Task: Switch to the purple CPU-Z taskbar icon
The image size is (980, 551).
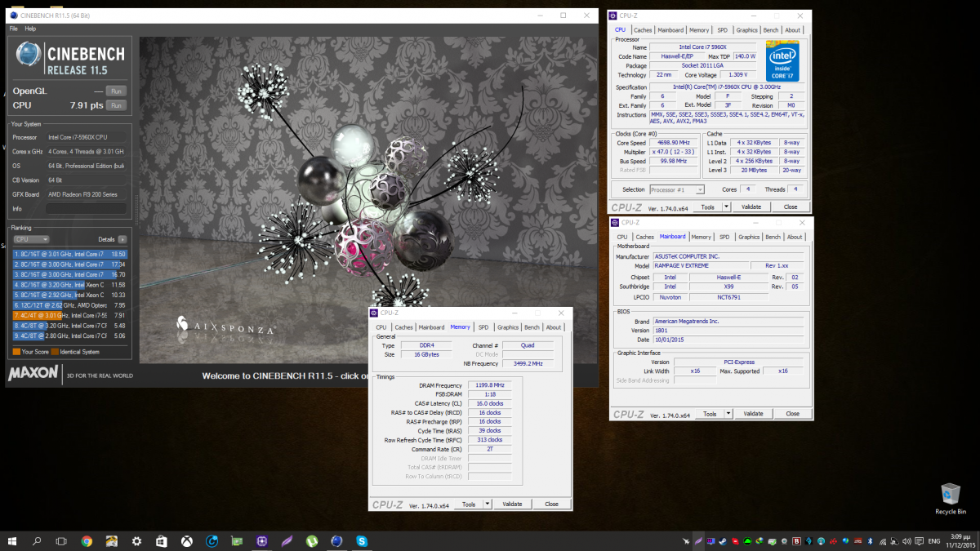Action: pyautogui.click(x=261, y=541)
